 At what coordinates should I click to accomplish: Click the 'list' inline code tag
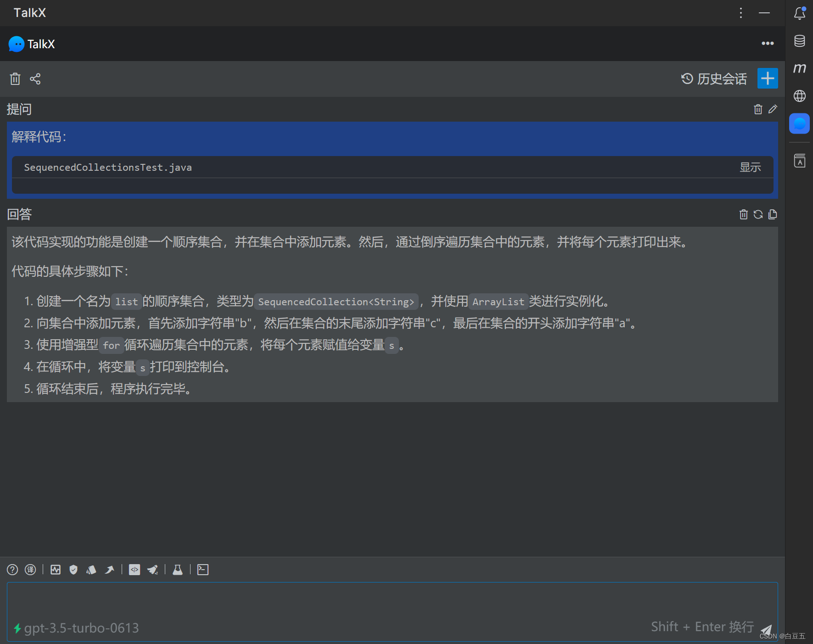click(126, 302)
